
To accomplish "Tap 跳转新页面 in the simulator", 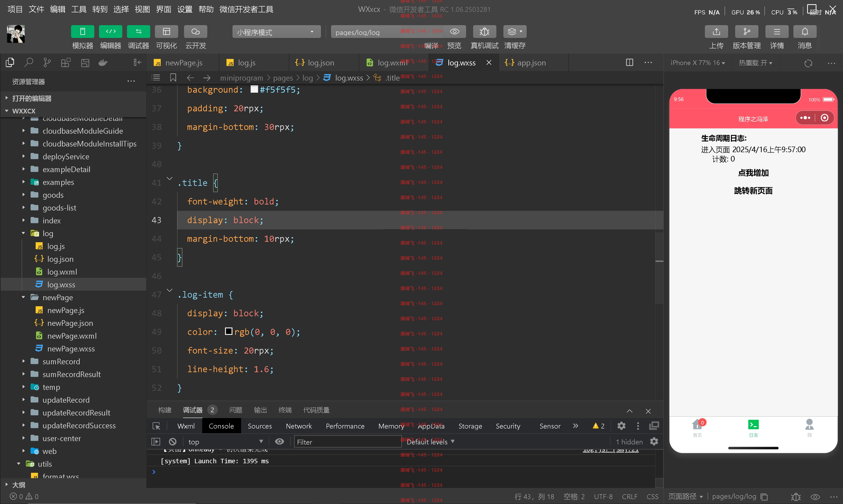I will 753,191.
